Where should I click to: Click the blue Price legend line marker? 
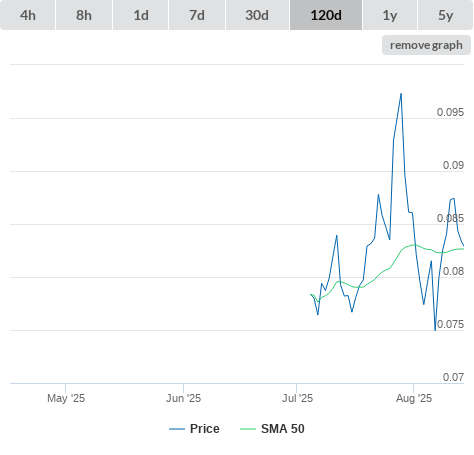coord(177,429)
